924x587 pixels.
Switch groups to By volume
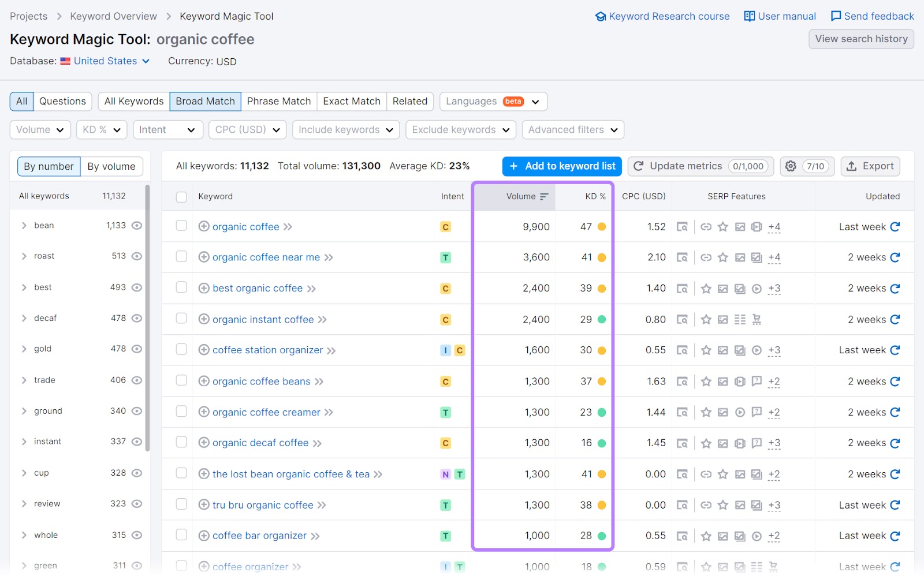click(111, 167)
